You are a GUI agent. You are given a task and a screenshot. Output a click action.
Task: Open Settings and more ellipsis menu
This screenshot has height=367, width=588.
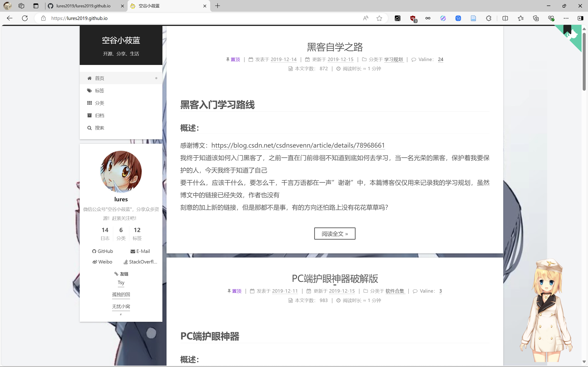(x=566, y=18)
